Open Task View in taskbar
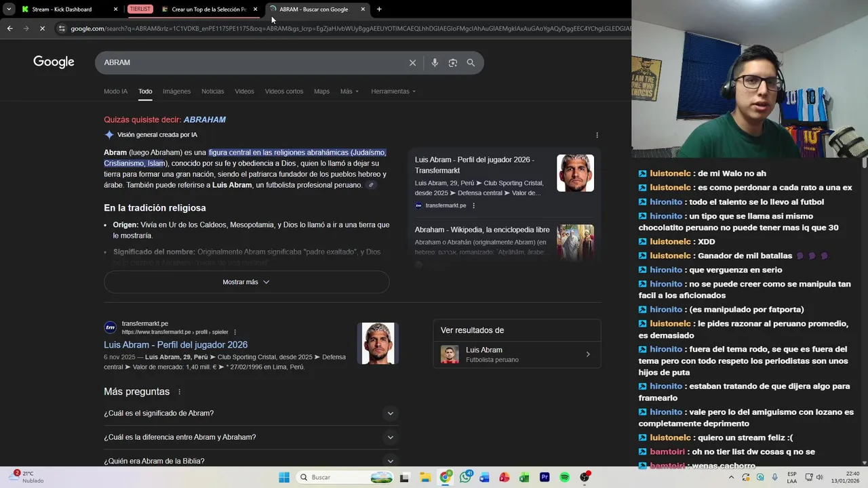The height and width of the screenshot is (488, 868). point(405,477)
